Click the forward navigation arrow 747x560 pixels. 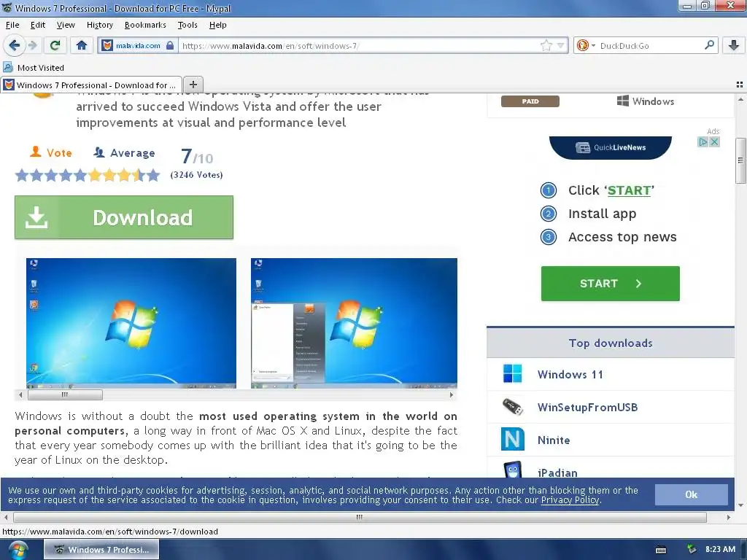click(x=32, y=45)
